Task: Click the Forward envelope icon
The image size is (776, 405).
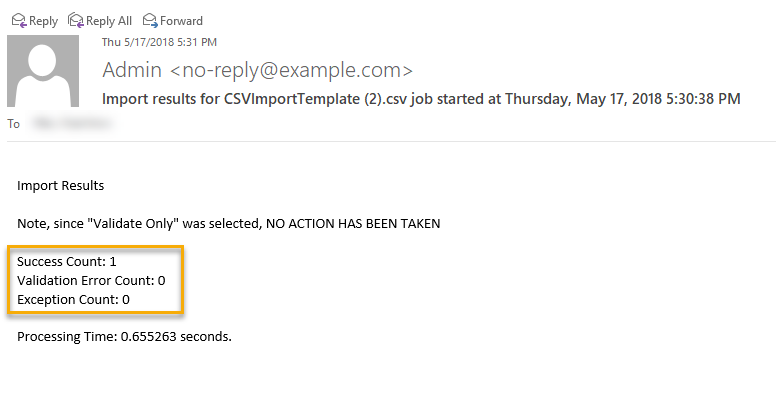Action: (x=150, y=20)
